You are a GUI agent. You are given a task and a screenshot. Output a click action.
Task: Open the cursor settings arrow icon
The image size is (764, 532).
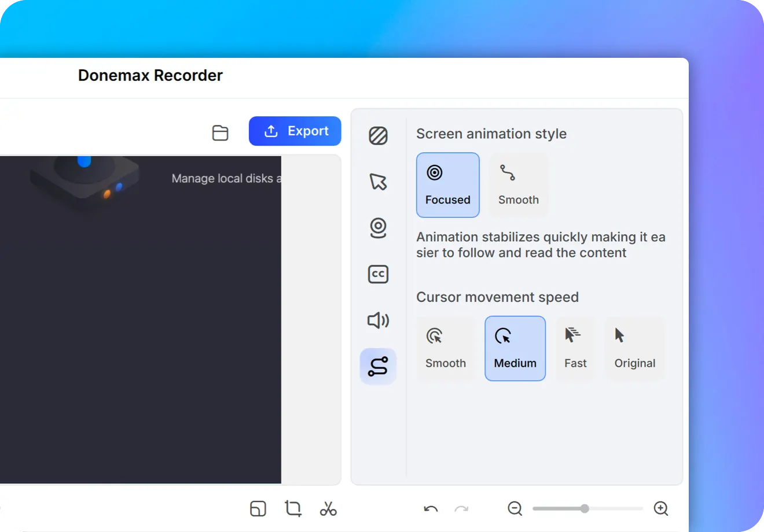coord(378,182)
